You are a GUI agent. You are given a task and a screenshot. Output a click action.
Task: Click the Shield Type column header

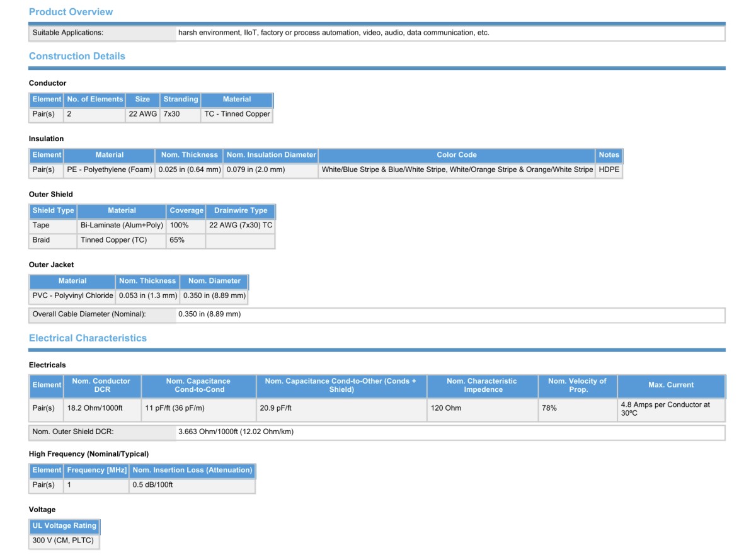pos(53,210)
